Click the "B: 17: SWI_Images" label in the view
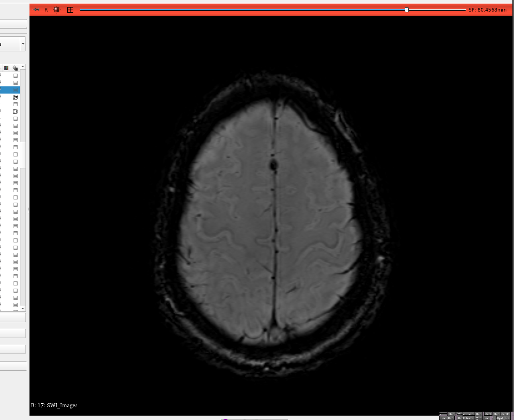 [54, 405]
